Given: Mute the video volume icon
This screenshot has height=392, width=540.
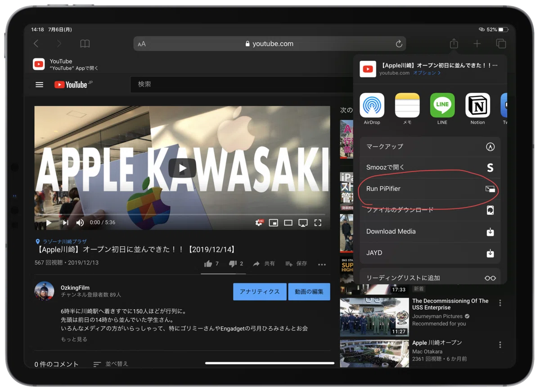Looking at the screenshot, I should (x=80, y=223).
